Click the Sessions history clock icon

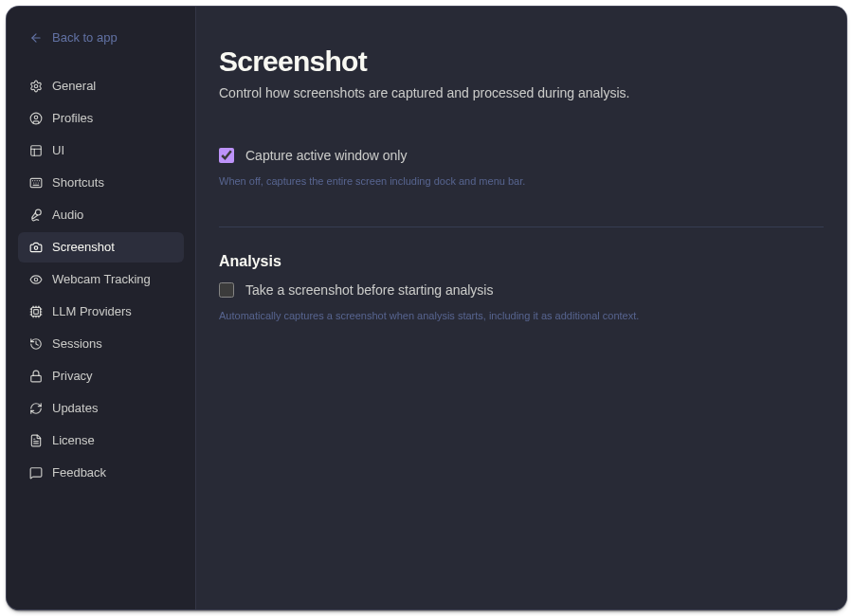(x=36, y=343)
